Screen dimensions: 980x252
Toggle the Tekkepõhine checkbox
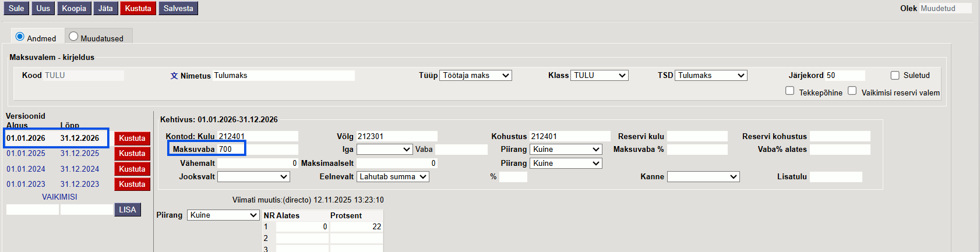(789, 91)
